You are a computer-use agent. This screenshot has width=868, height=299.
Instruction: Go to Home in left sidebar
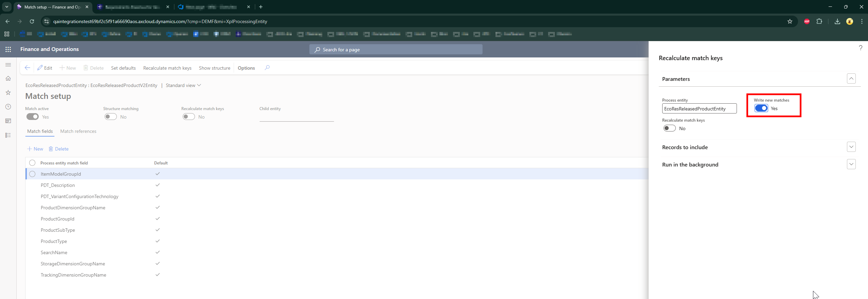(8, 78)
